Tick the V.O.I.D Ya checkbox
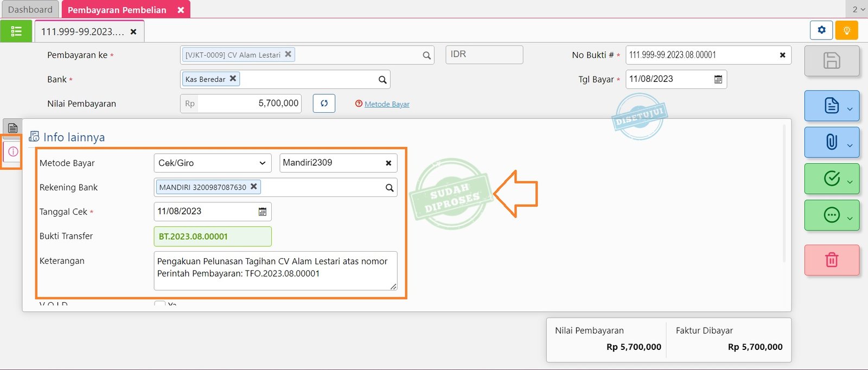The width and height of the screenshot is (868, 370). (x=160, y=304)
